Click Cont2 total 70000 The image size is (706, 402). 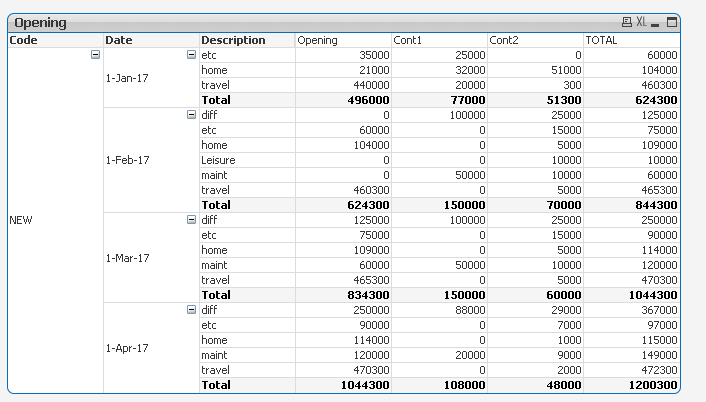coord(535,205)
